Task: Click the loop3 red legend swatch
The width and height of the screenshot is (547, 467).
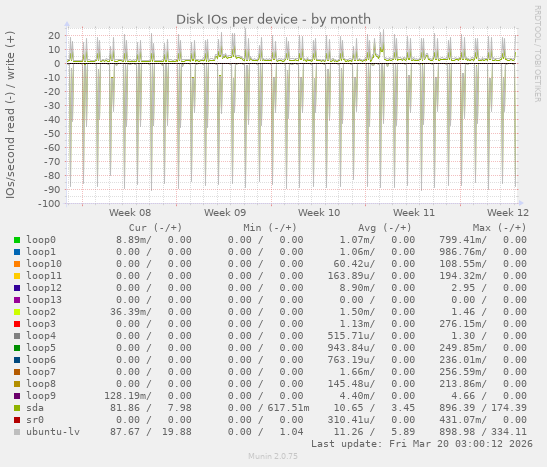Action: tap(17, 324)
